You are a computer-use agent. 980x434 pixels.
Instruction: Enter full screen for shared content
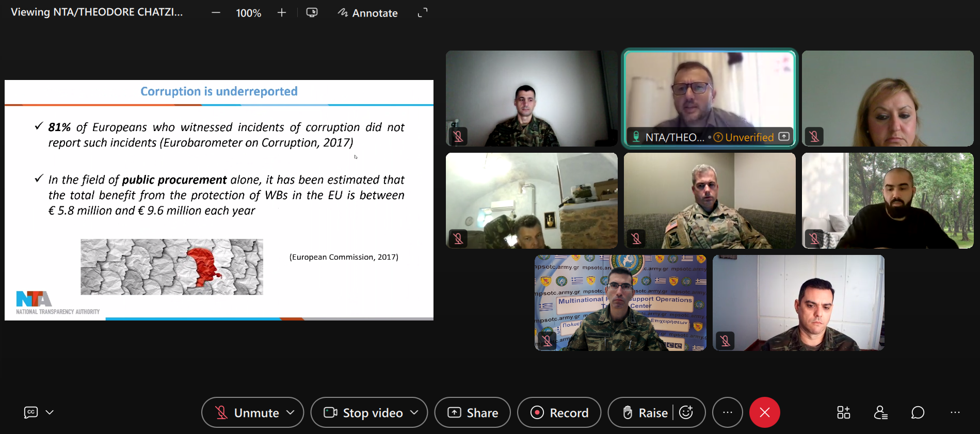tap(423, 13)
